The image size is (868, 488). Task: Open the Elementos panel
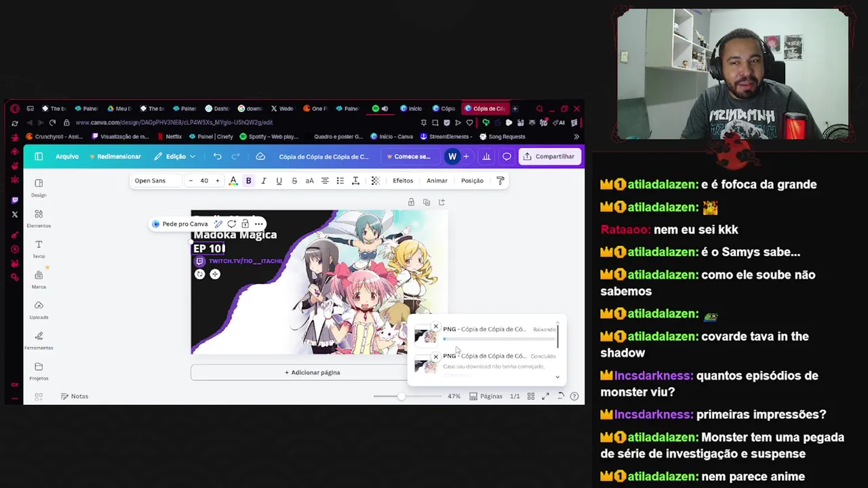(39, 218)
